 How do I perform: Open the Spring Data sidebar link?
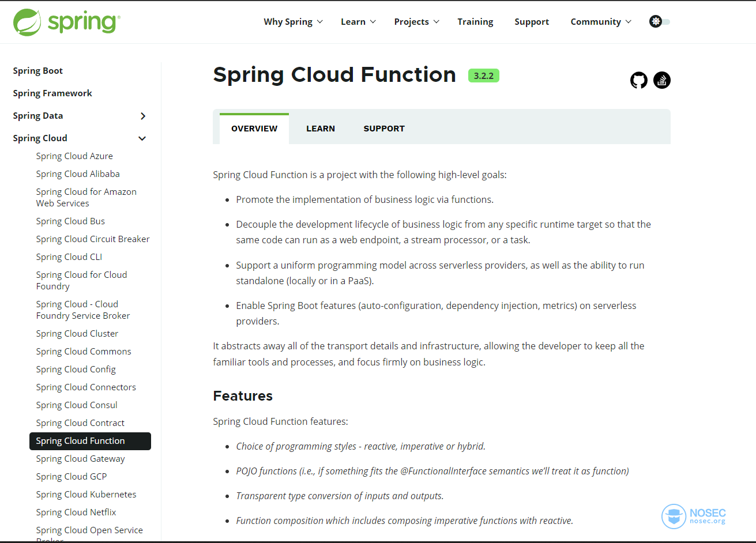38,116
